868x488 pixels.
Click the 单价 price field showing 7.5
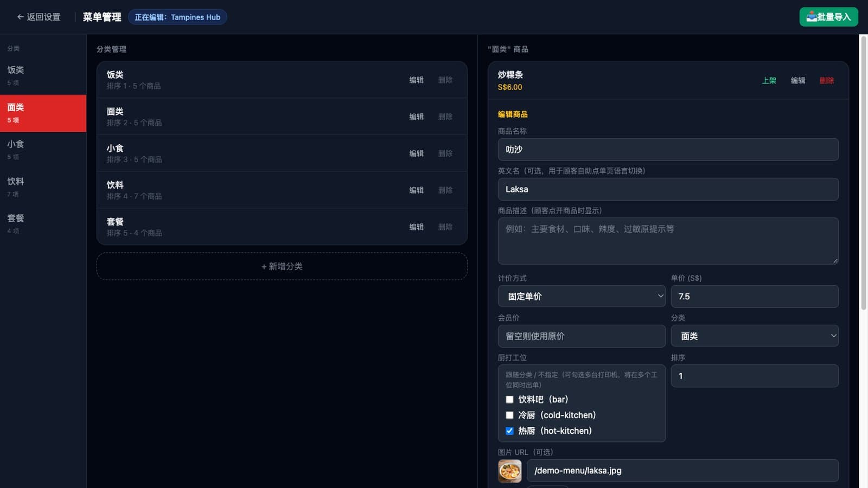pos(755,296)
